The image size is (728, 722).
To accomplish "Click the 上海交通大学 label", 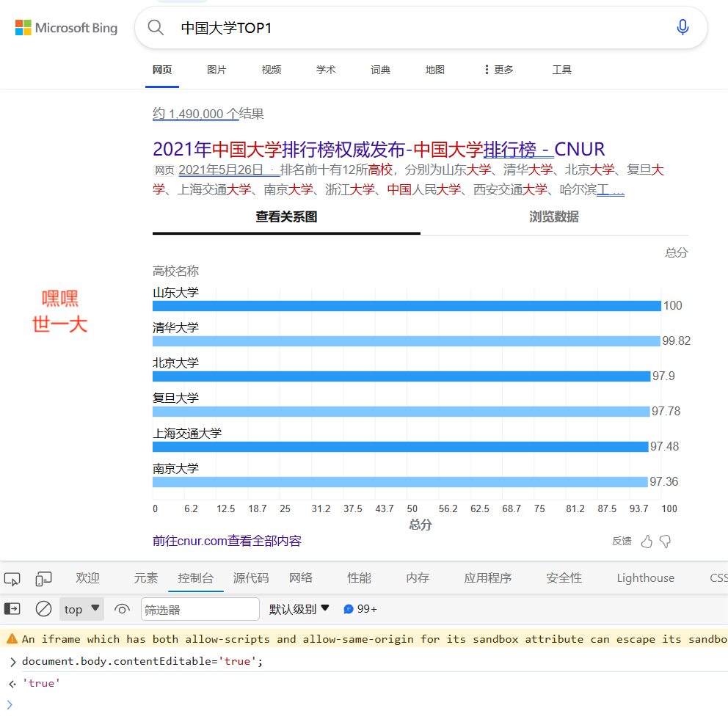I will pos(187,433).
